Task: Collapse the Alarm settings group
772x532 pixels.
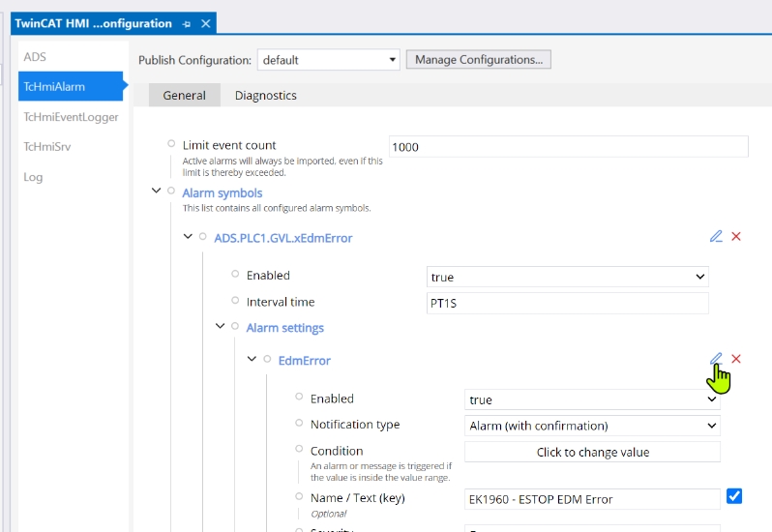Action: [220, 326]
